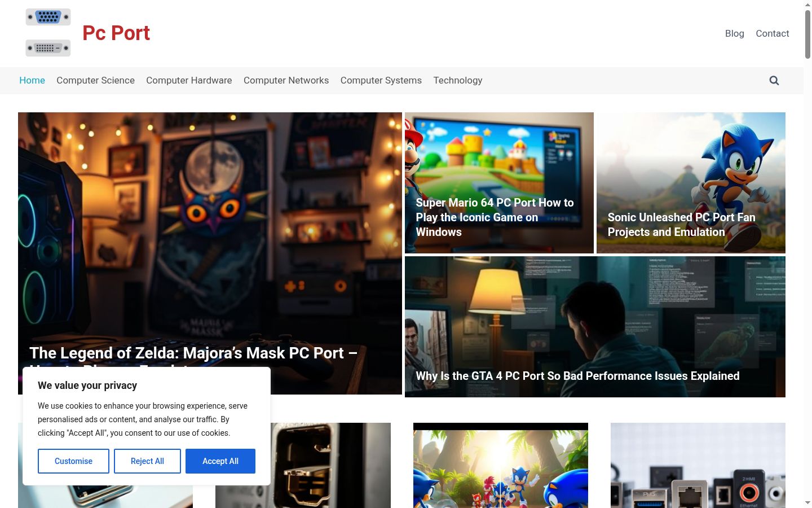Click the Customise cookie button
Image resolution: width=812 pixels, height=508 pixels.
click(x=73, y=461)
